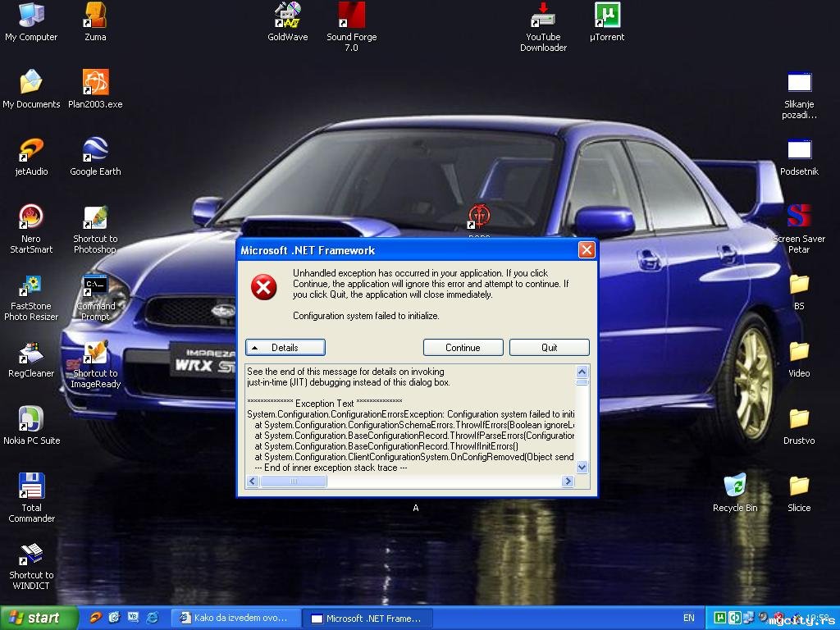
Task: Open BS folder on desktop
Action: coord(799,291)
